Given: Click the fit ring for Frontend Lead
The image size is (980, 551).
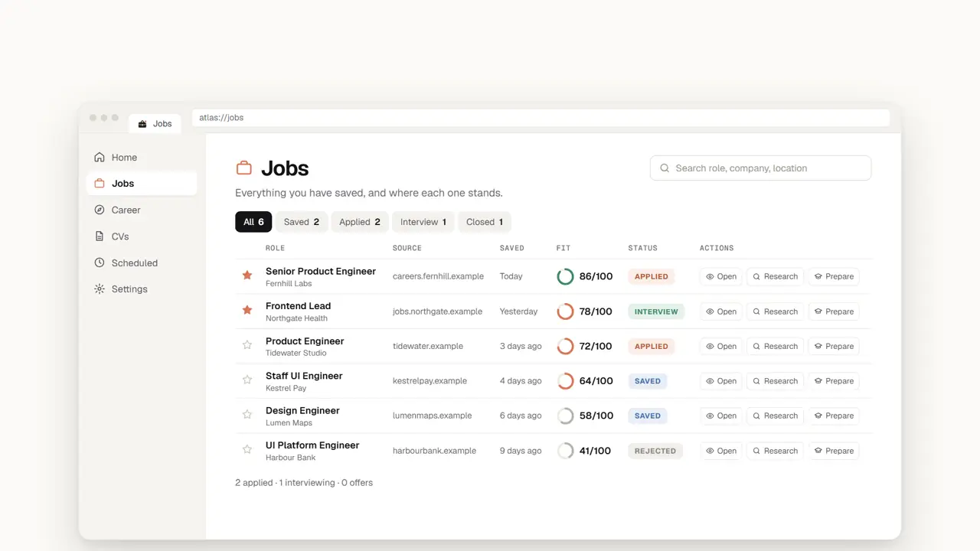Looking at the screenshot, I should tap(565, 311).
